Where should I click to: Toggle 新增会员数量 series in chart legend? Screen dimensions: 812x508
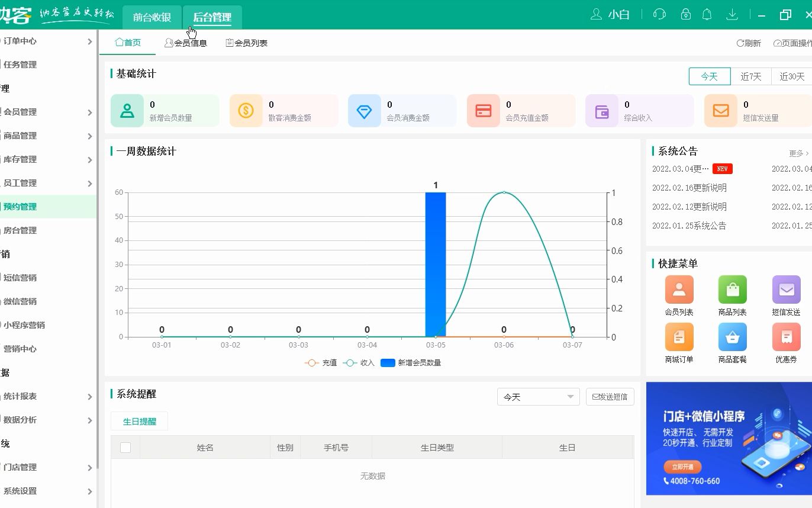pyautogui.click(x=411, y=363)
